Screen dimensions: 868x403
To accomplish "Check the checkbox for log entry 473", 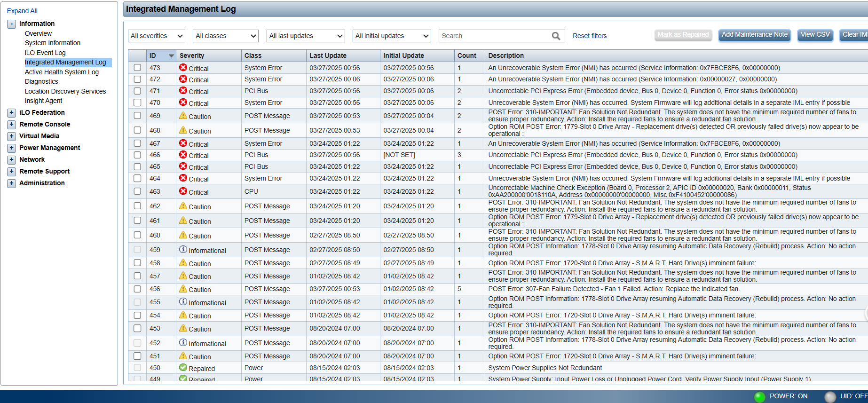I will point(137,68).
